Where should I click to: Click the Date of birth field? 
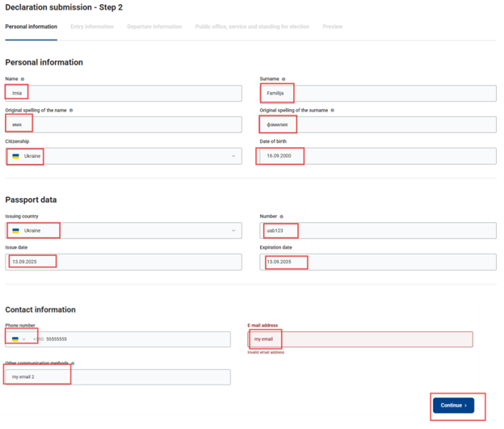click(x=377, y=156)
